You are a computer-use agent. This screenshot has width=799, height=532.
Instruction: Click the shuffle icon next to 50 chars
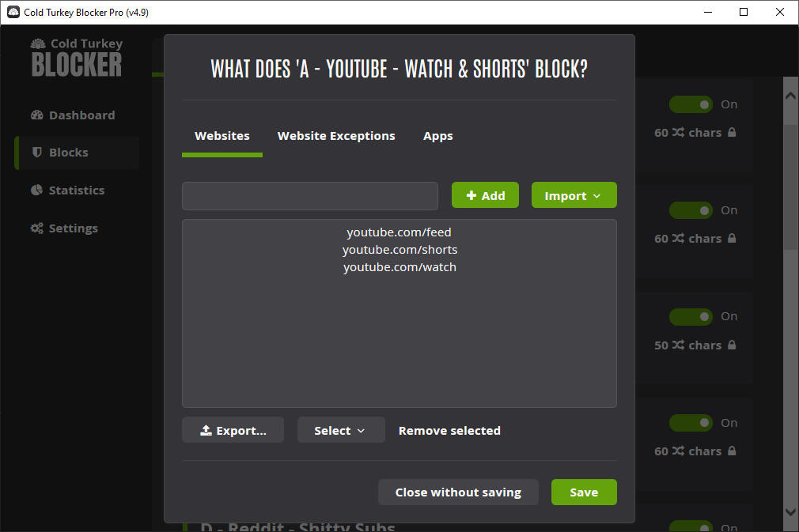point(678,345)
